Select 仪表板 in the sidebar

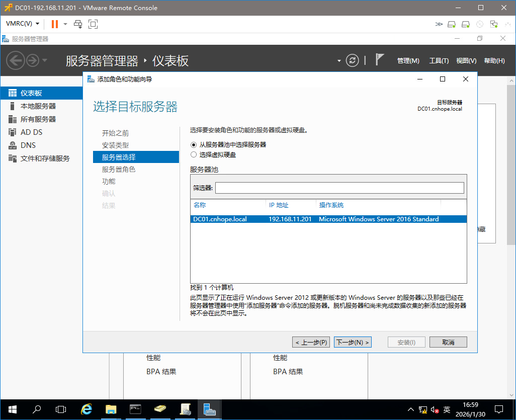tap(41, 93)
